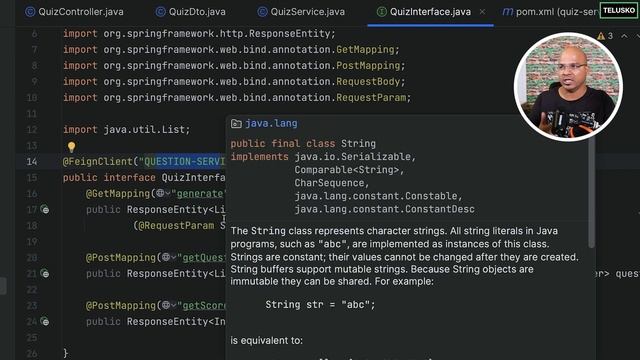
Task: Click the line 17 gutter implementation icon
Action: pos(45,210)
